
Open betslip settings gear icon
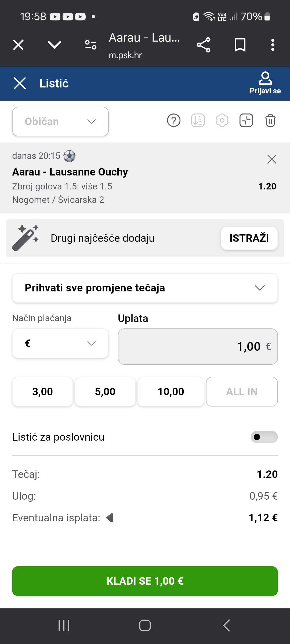click(x=222, y=120)
